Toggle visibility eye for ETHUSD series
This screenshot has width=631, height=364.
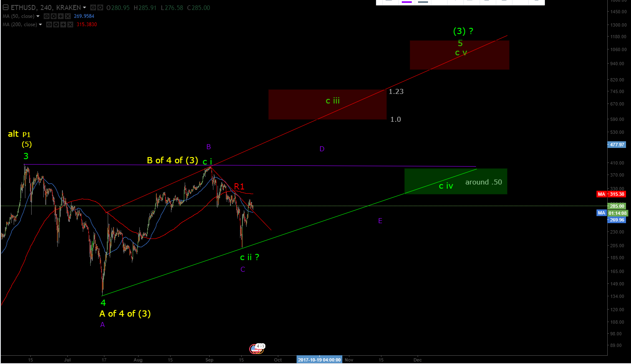[93, 7]
